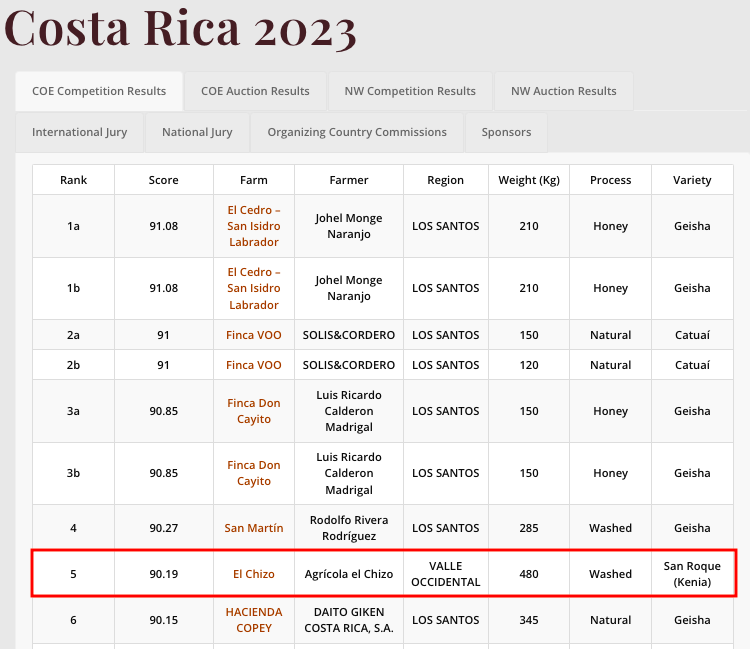Screen dimensions: 750x649
Task: Open the COE Auction Results tab
Action: tap(255, 91)
